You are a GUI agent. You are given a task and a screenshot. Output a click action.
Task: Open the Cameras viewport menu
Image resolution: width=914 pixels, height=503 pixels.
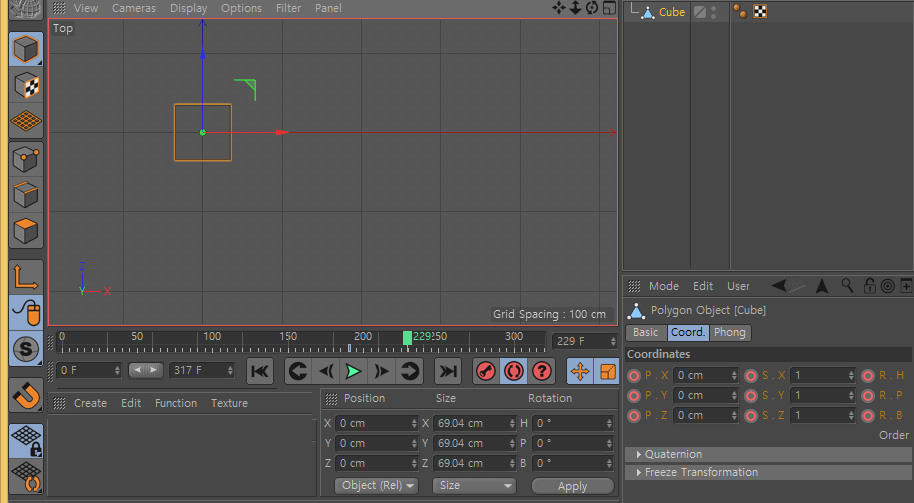(133, 8)
